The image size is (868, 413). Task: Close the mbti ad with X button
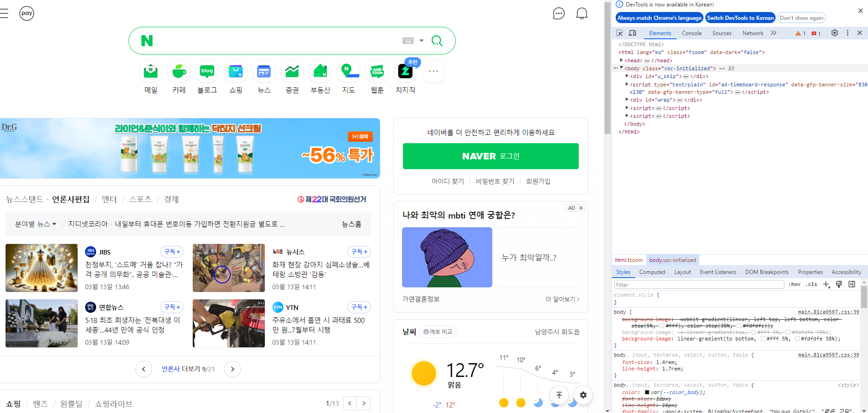pyautogui.click(x=581, y=208)
